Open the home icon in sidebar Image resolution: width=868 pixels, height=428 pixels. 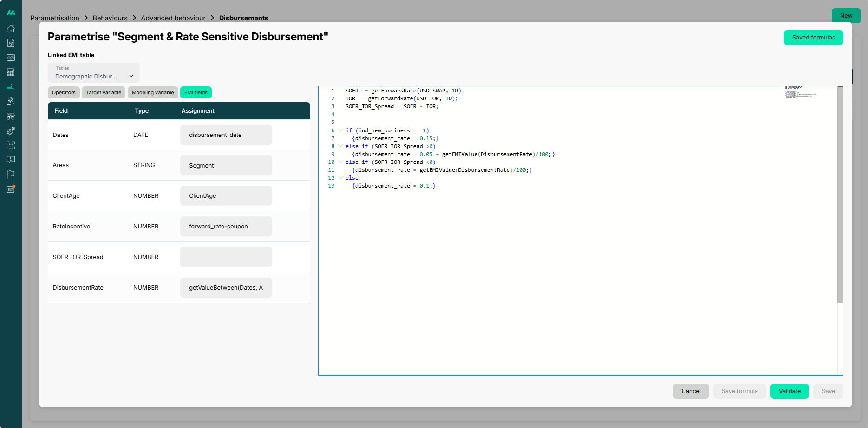tap(11, 29)
